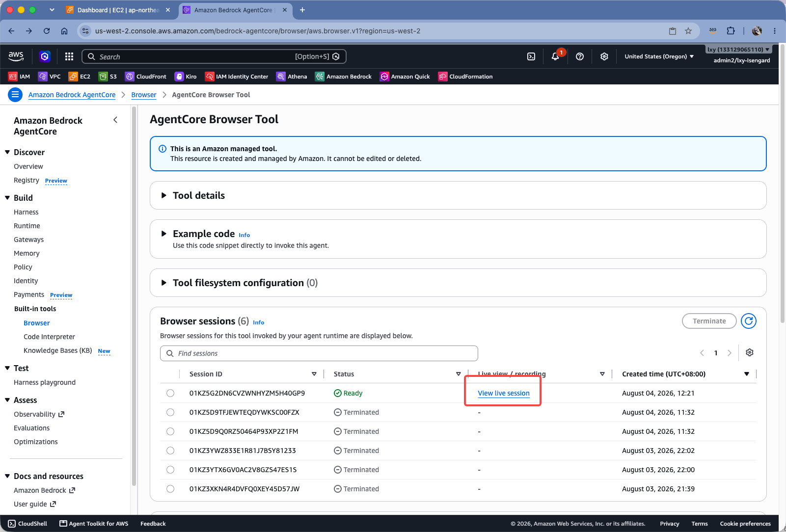Collapse the Amazon Bedrock AgentCore sidebar

(x=115, y=120)
